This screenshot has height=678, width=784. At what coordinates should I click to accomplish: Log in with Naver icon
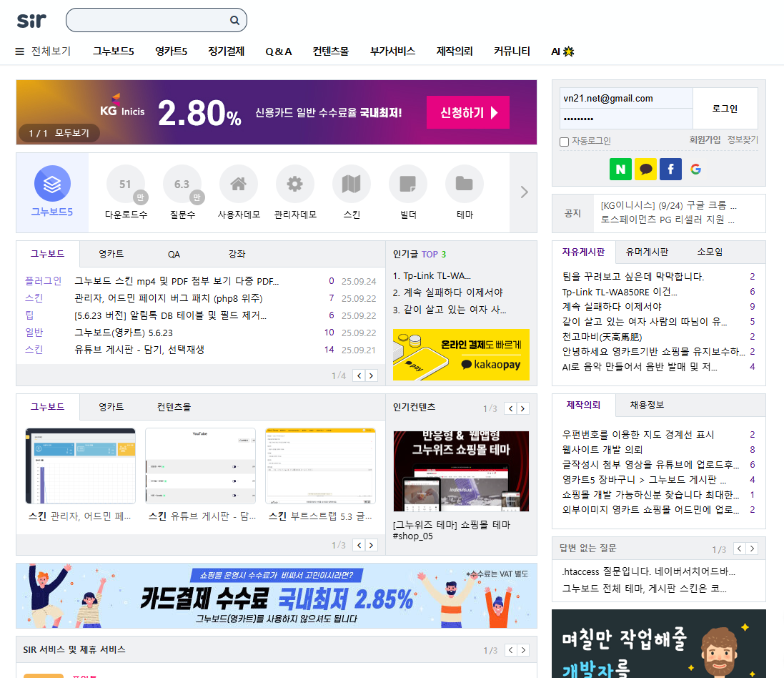click(x=620, y=169)
